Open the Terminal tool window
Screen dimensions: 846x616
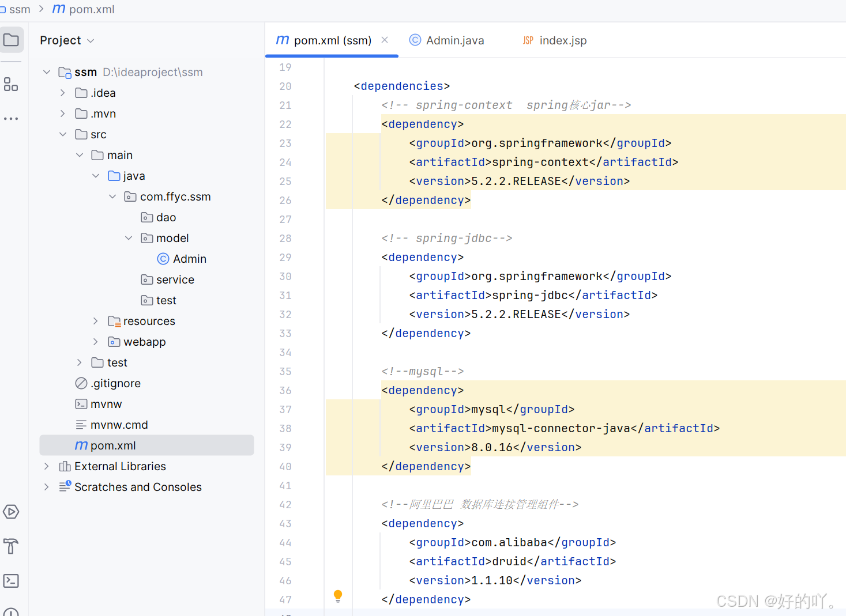[11, 581]
